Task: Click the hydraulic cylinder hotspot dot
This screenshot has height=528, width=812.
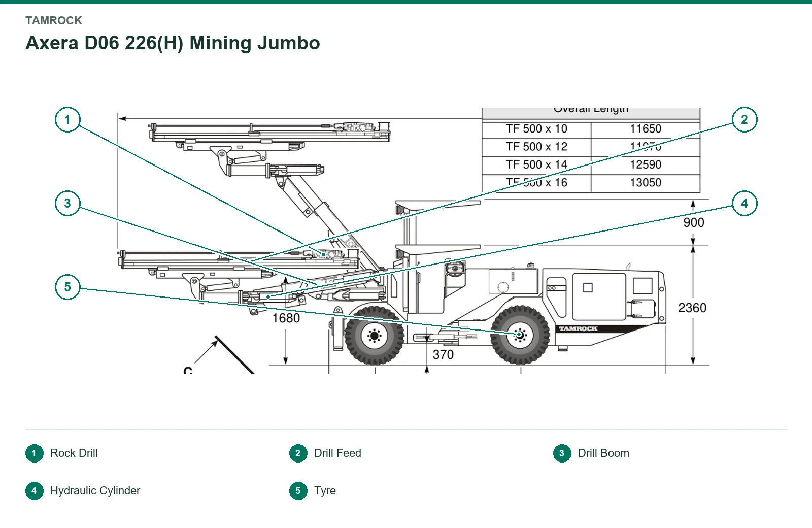Action: click(x=268, y=296)
